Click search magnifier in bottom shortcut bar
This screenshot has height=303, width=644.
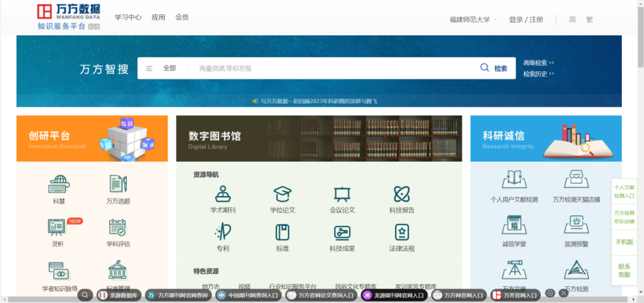point(85,295)
